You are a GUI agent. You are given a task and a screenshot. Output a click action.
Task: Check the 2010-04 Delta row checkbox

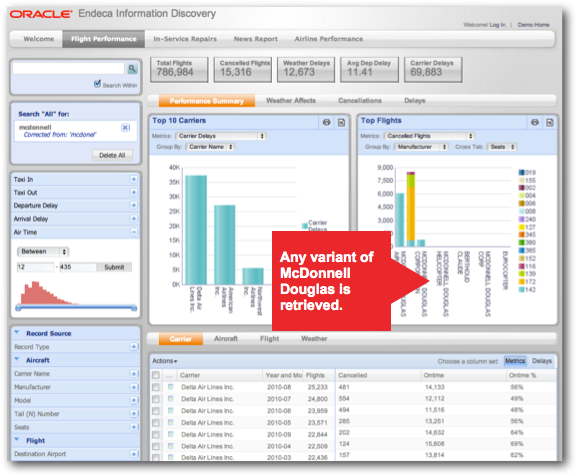156,446
